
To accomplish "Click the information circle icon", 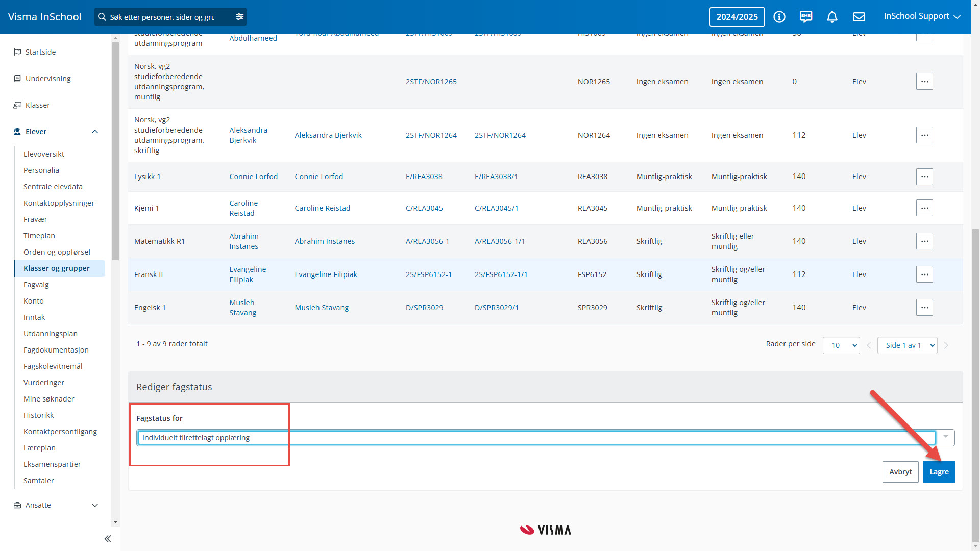I will (x=779, y=17).
